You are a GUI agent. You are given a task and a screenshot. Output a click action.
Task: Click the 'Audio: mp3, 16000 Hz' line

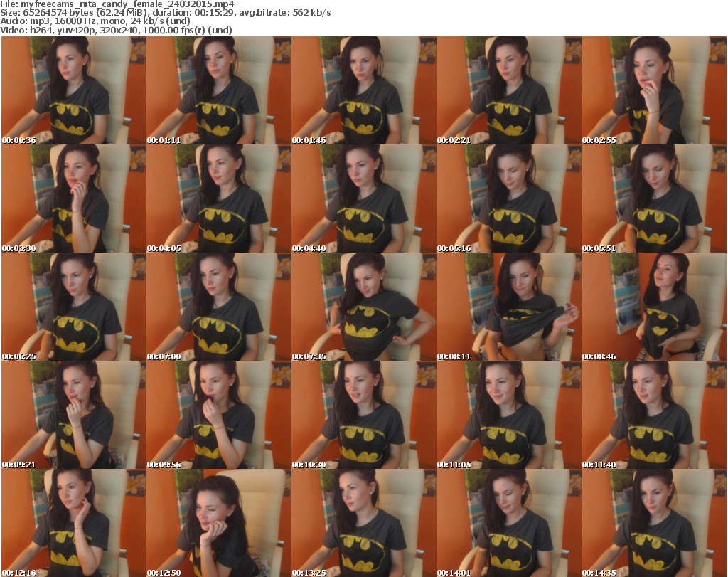[95, 21]
